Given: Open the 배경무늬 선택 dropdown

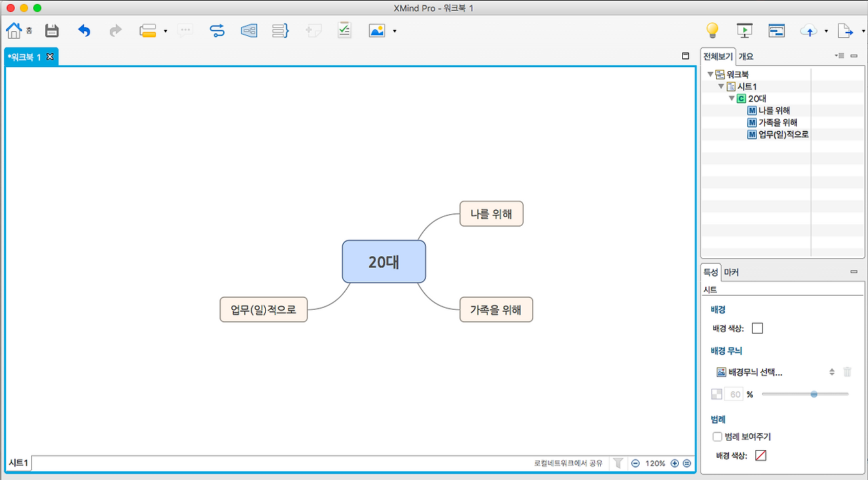Looking at the screenshot, I should (776, 372).
